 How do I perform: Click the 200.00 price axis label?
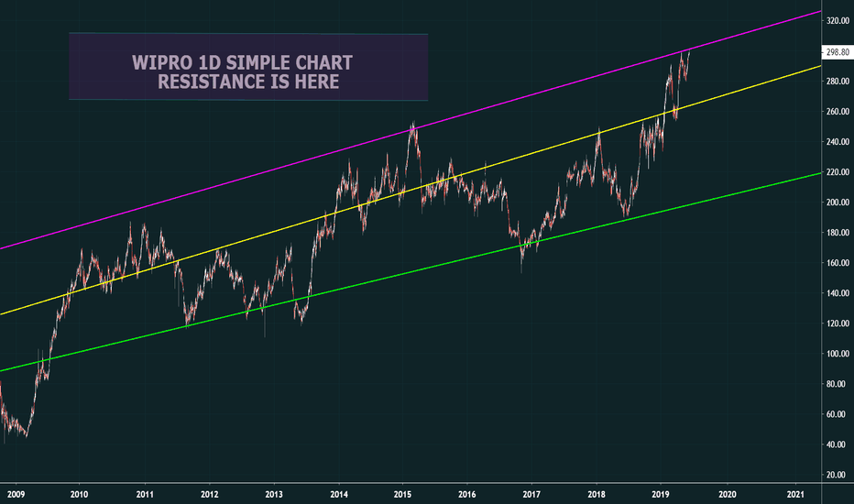coord(838,203)
